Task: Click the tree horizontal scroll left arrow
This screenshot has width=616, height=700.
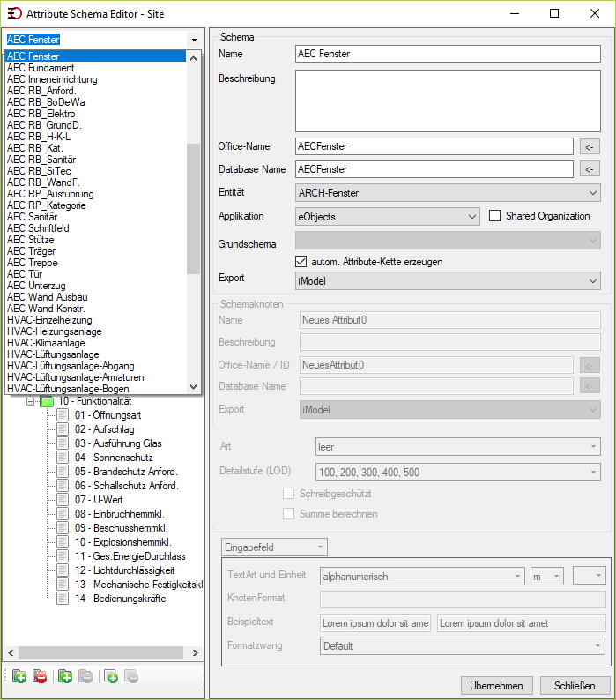Action: point(11,652)
